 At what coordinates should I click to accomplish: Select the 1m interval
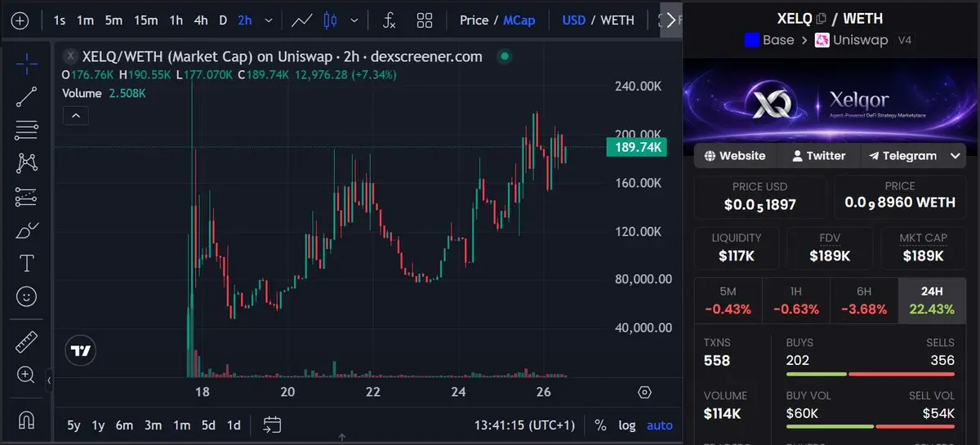85,20
